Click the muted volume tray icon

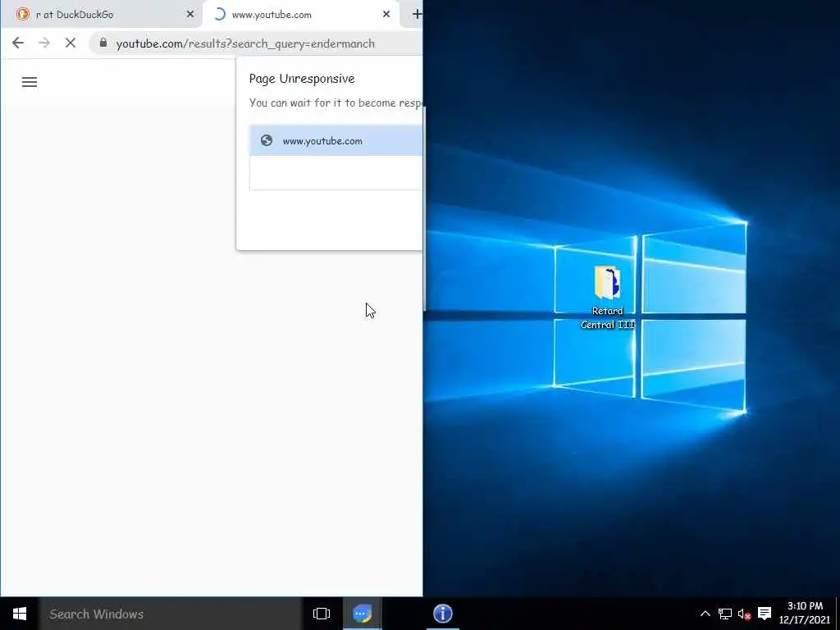click(x=744, y=614)
